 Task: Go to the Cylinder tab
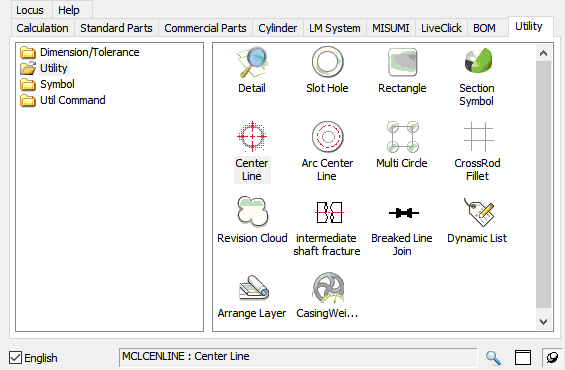pyautogui.click(x=278, y=28)
